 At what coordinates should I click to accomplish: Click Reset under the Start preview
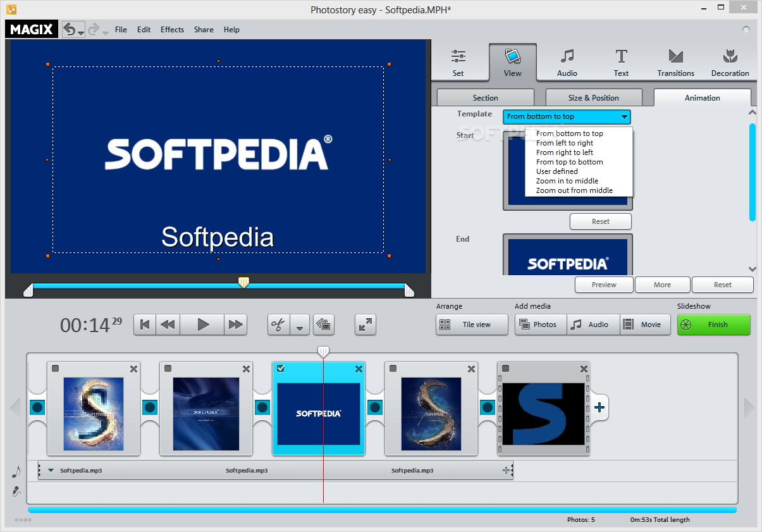click(x=601, y=221)
